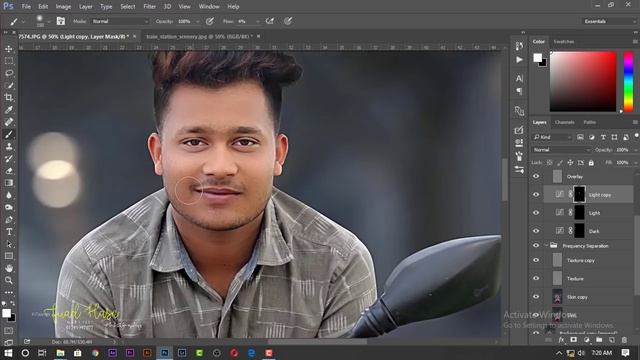
Task: Collapse the Frequency Separation group
Action: pos(546,246)
